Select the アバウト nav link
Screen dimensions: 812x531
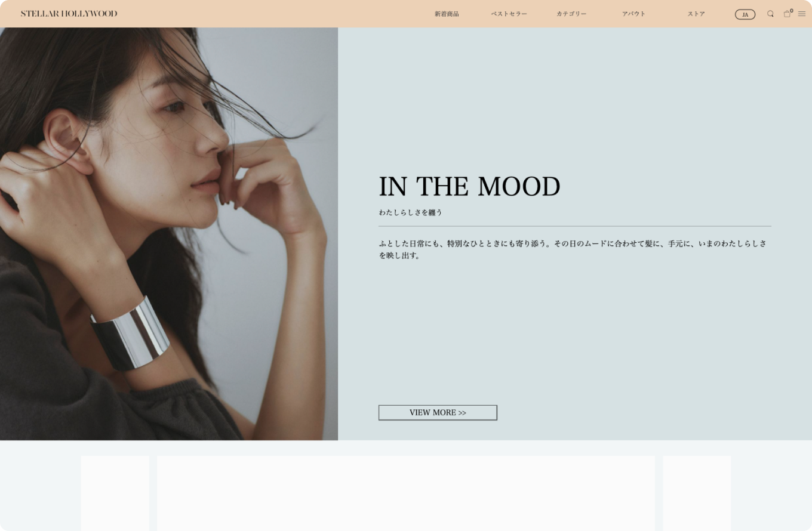pos(633,14)
